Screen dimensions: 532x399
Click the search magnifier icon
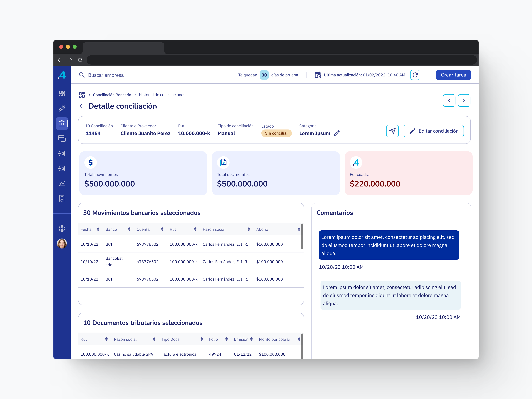[82, 75]
